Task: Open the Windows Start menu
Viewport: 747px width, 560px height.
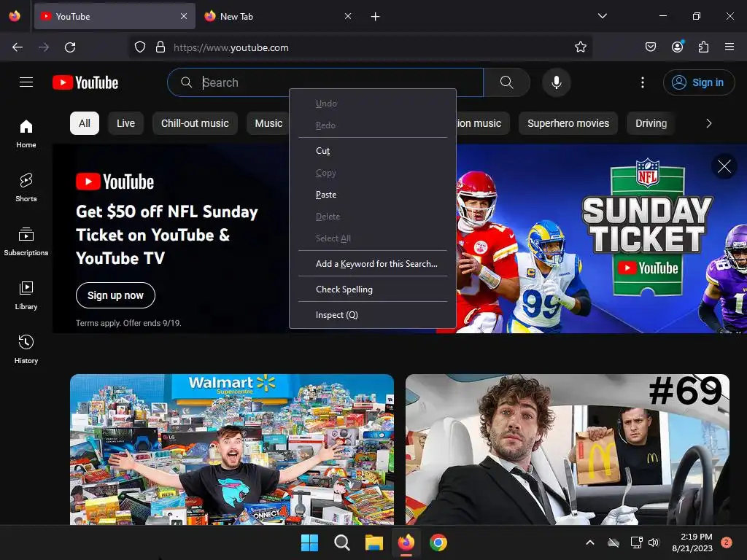Action: click(x=309, y=542)
